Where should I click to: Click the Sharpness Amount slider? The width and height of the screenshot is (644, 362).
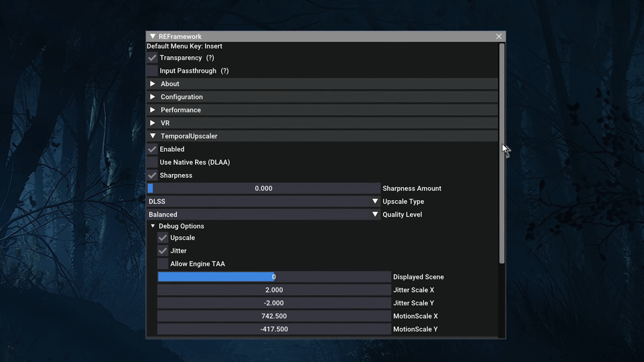[264, 188]
